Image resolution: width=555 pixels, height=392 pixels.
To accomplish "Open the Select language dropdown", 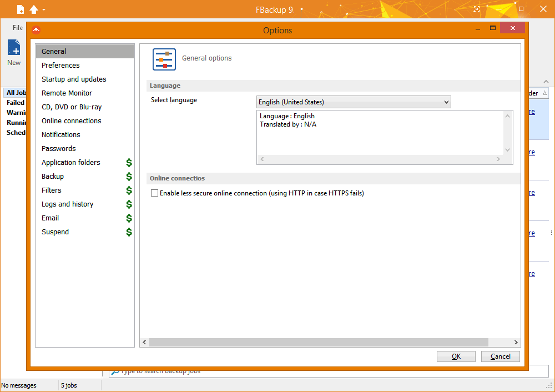I will [x=353, y=102].
